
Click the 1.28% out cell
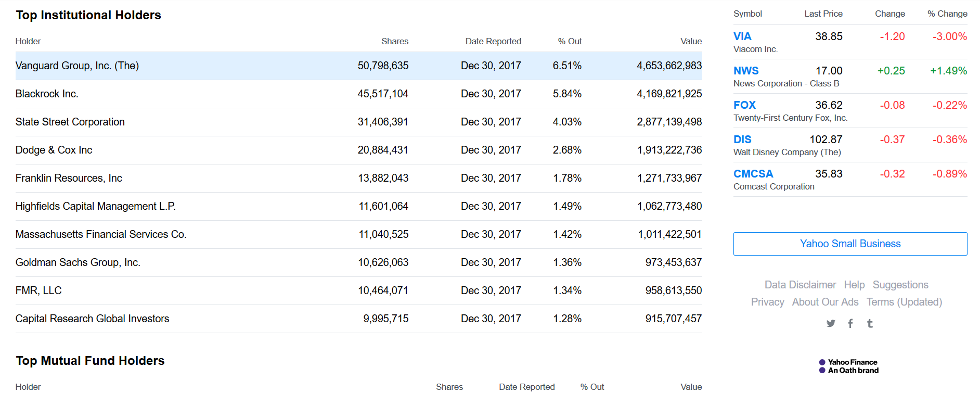pos(567,319)
